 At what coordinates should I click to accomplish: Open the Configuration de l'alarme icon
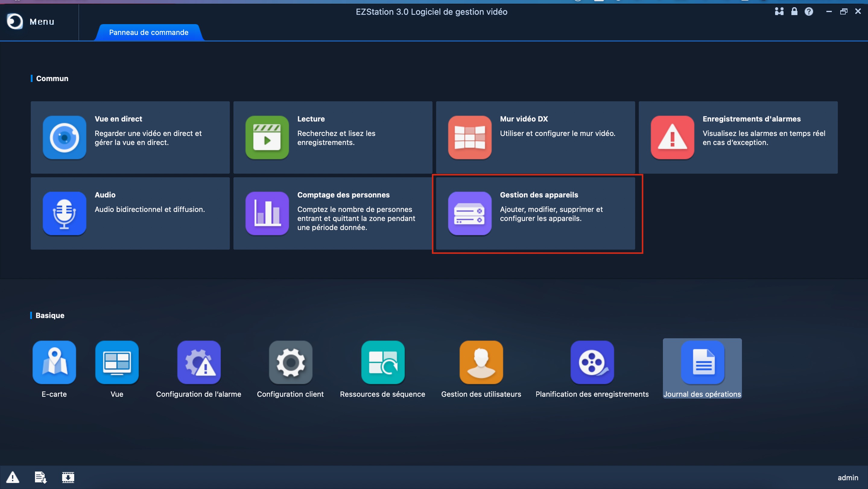199,362
